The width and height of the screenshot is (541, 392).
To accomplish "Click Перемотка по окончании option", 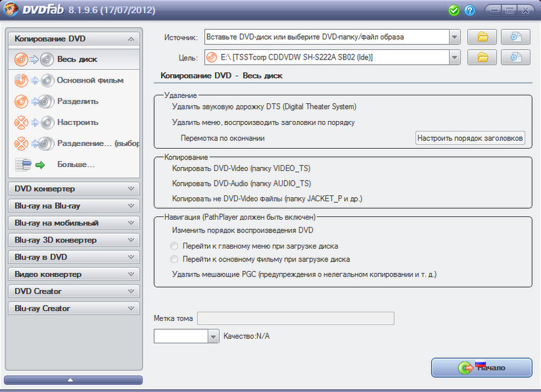I will (x=222, y=139).
